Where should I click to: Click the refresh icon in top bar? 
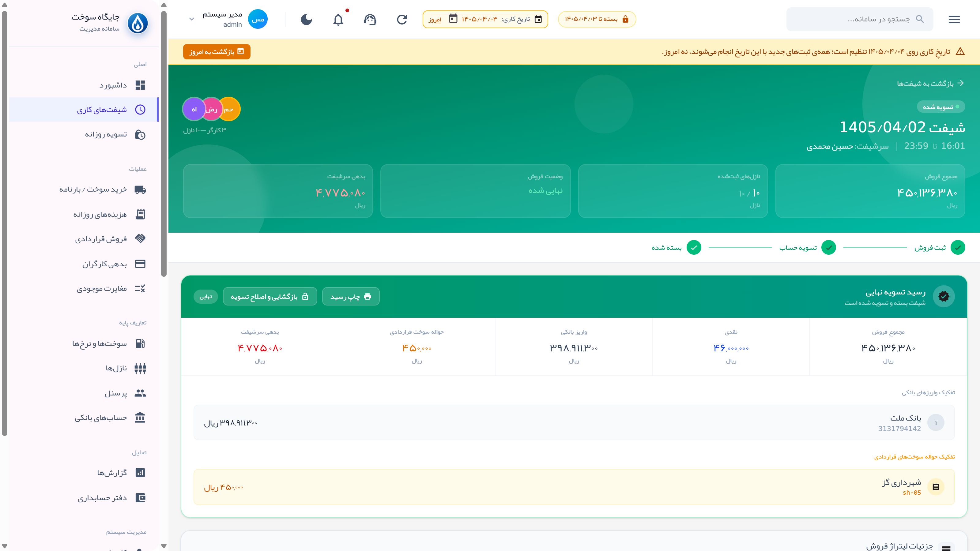pos(402,19)
